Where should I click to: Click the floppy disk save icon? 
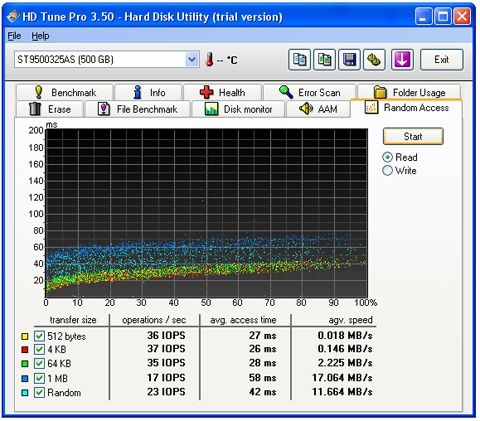coord(349,60)
